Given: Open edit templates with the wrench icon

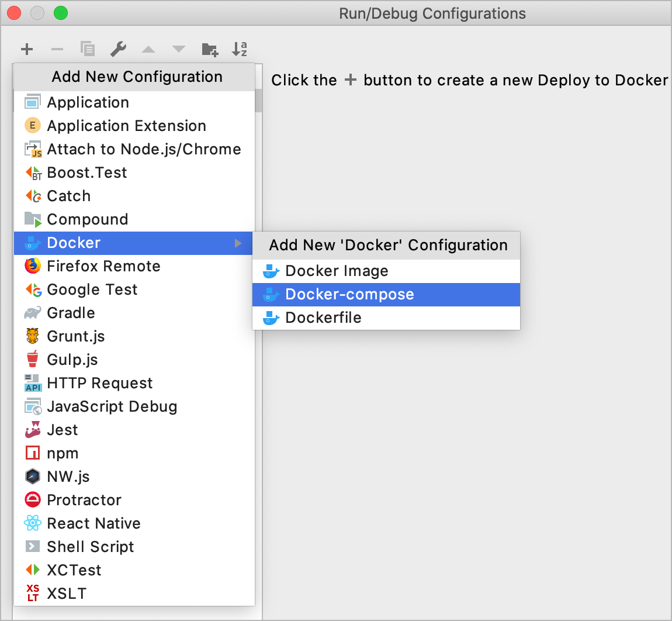Looking at the screenshot, I should 118,49.
